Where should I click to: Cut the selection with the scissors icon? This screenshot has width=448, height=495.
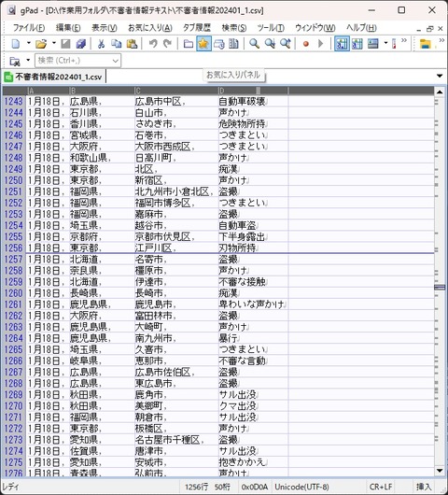101,44
